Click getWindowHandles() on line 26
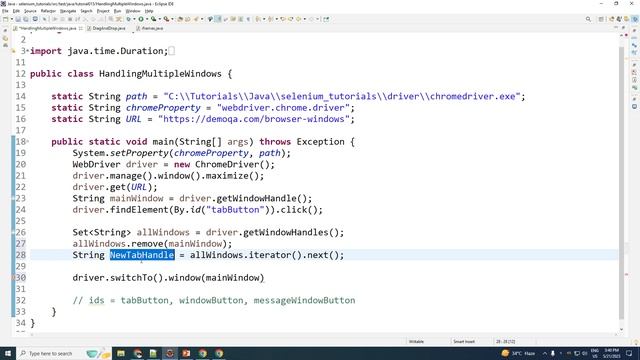This screenshot has width=640, height=360. point(291,232)
